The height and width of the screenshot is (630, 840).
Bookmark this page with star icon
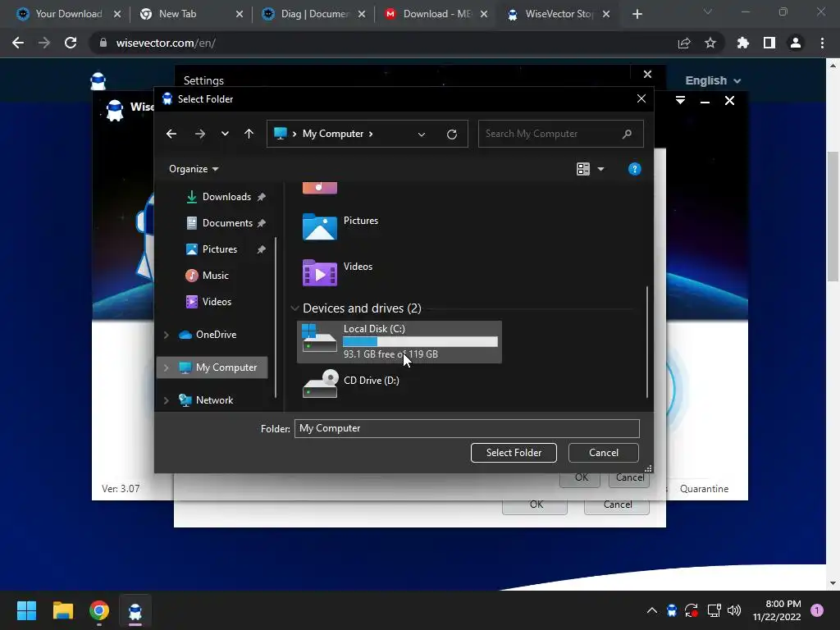coord(710,43)
